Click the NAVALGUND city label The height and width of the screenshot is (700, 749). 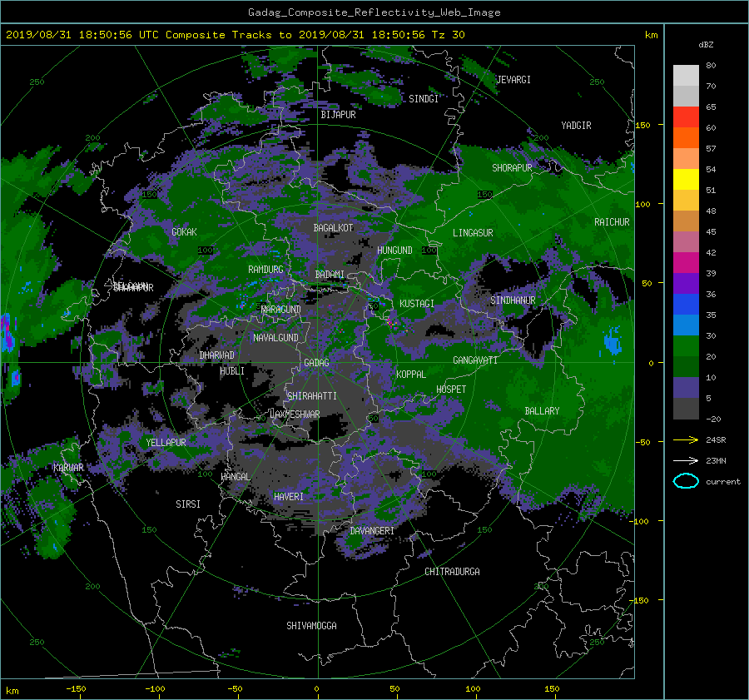coord(275,338)
